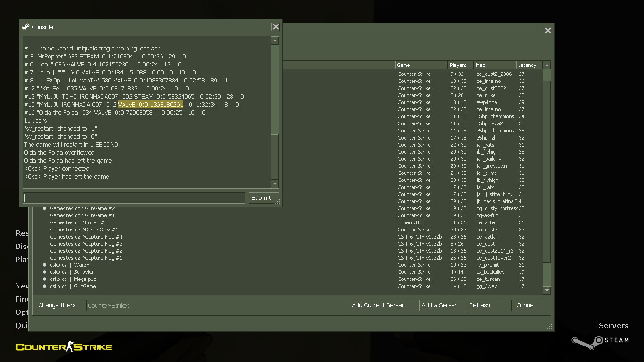Select the server row with map jb_oasis_prefinal2
This screenshot has width=644, height=362.
tap(413, 201)
